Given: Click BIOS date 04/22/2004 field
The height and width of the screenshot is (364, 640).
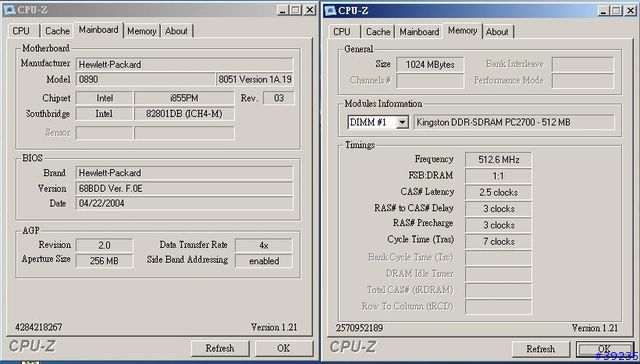Looking at the screenshot, I should [x=184, y=203].
